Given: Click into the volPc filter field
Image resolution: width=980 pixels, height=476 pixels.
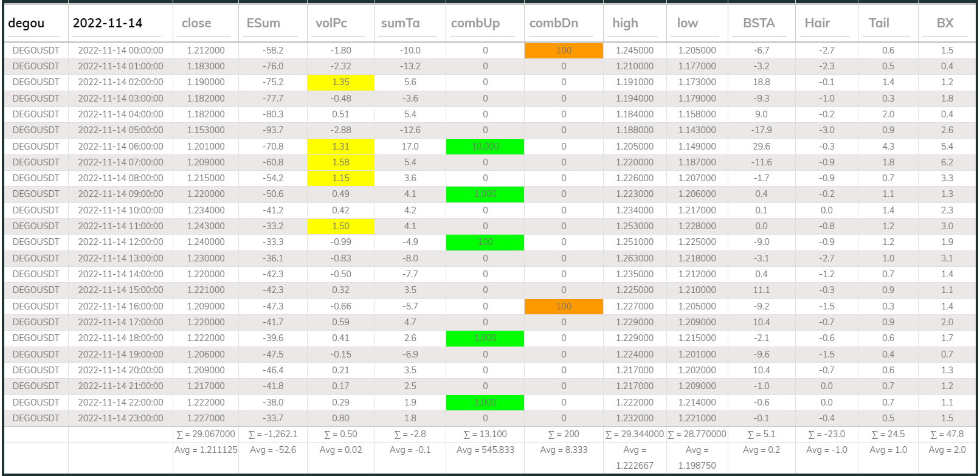Looking at the screenshot, I should point(340,24).
